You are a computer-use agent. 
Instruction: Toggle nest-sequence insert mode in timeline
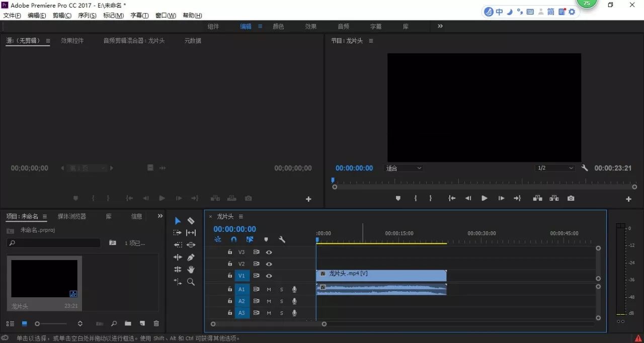(217, 240)
